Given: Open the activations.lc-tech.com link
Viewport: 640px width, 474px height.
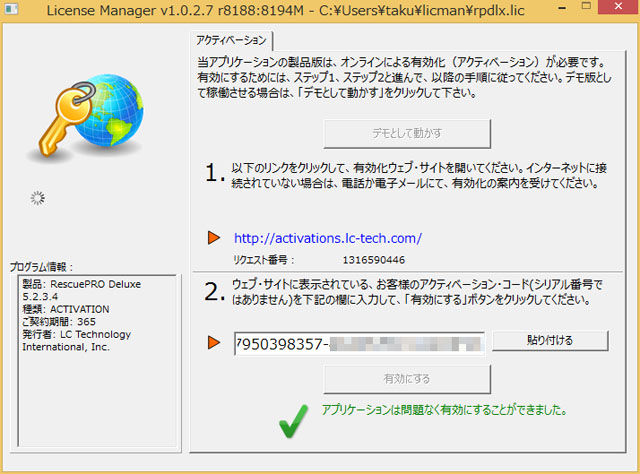Looking at the screenshot, I should pyautogui.click(x=328, y=238).
